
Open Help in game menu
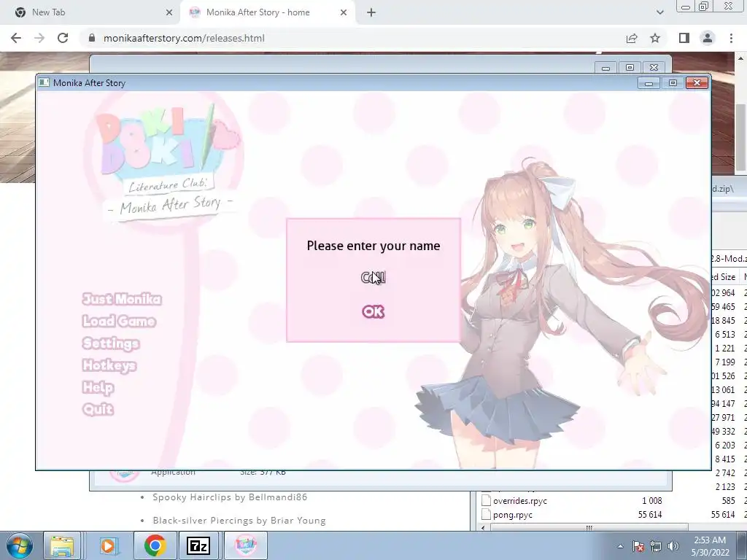[x=98, y=388]
